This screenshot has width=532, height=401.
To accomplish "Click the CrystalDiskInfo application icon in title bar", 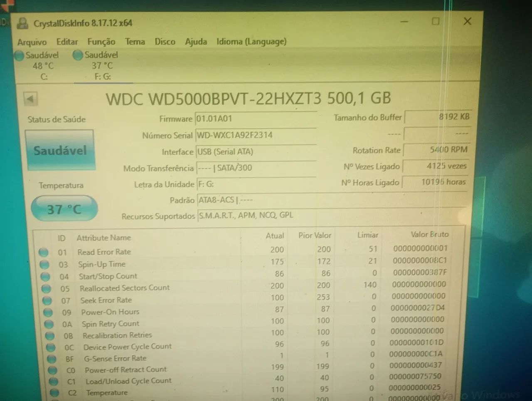I will 22,22.
